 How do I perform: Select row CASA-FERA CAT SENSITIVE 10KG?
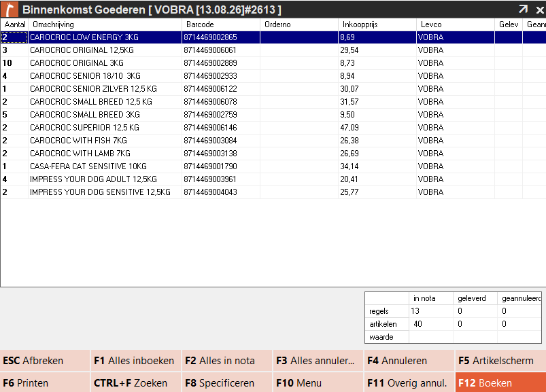click(273, 166)
